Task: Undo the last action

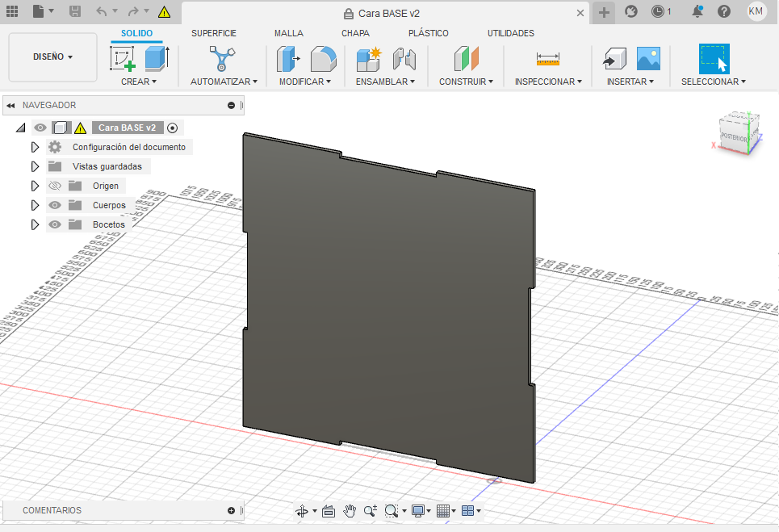Action: (x=102, y=11)
